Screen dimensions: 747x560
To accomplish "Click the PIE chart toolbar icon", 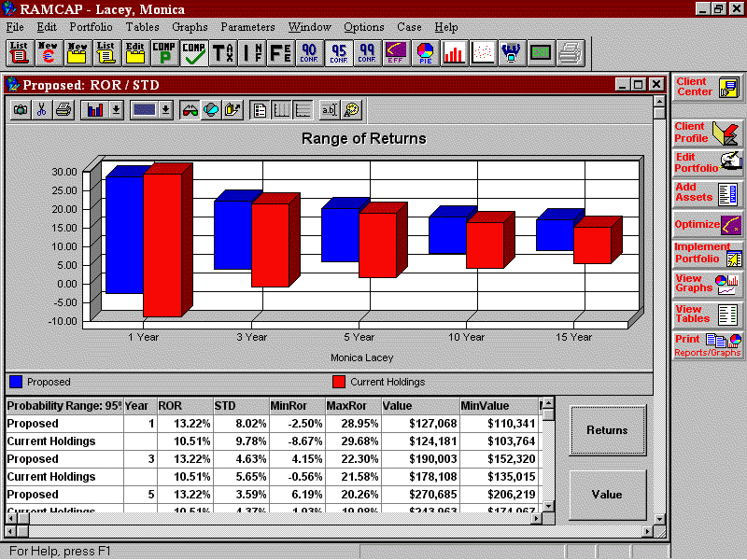I will (x=425, y=53).
